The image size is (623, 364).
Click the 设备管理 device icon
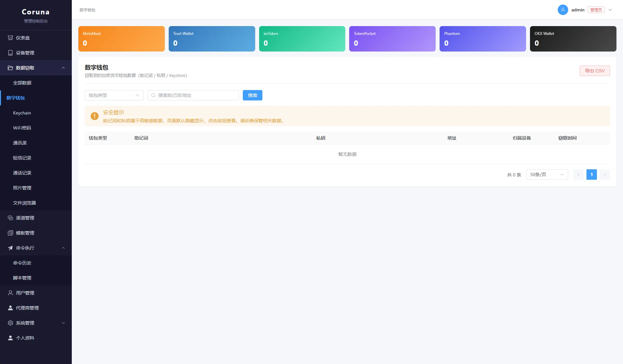pyautogui.click(x=10, y=53)
